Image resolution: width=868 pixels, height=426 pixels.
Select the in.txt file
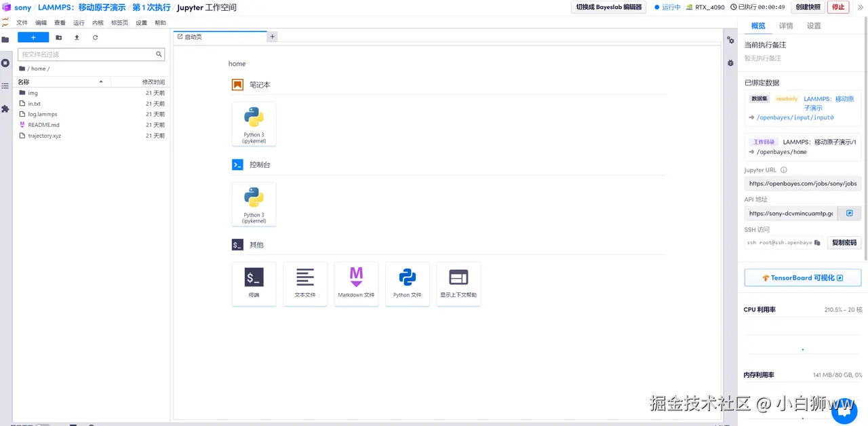tap(91, 104)
